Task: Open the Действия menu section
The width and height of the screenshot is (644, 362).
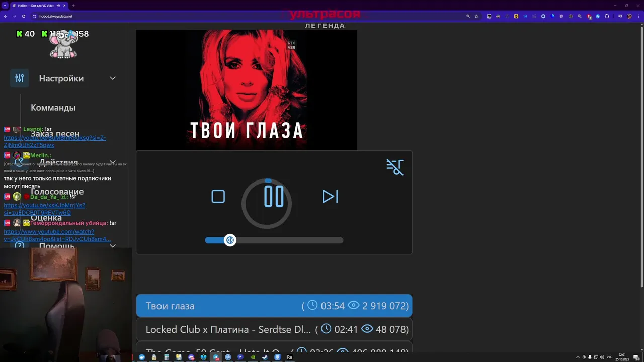Action: [59, 163]
